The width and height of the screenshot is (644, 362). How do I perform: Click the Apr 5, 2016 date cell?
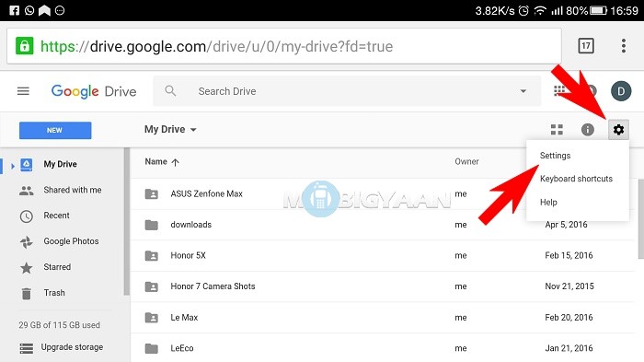coord(566,225)
